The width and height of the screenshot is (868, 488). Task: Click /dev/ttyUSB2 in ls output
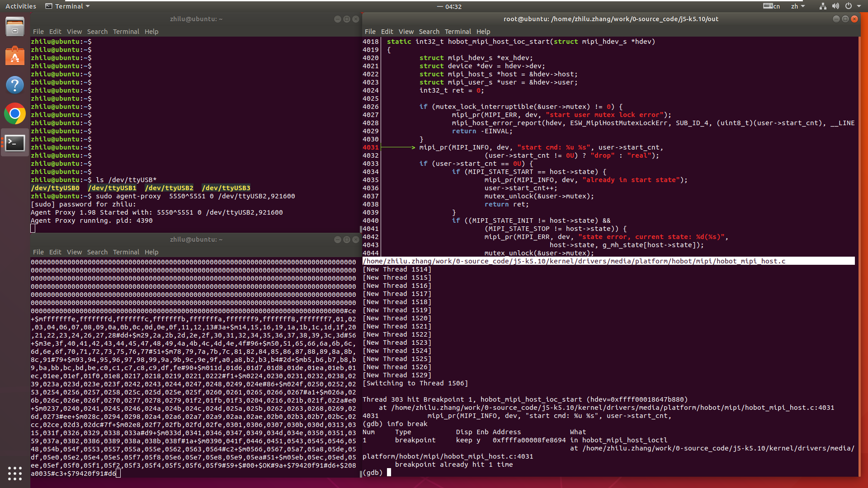(x=169, y=188)
